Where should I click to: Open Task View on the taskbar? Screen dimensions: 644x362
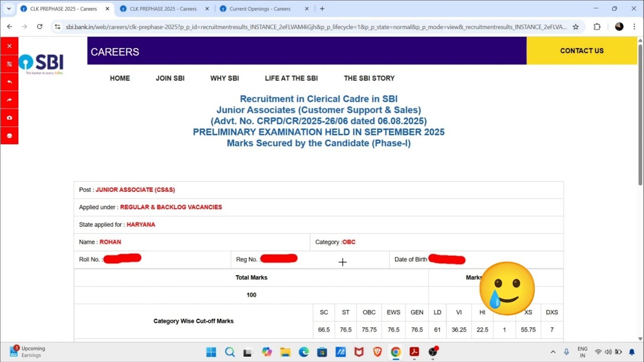pos(247,352)
